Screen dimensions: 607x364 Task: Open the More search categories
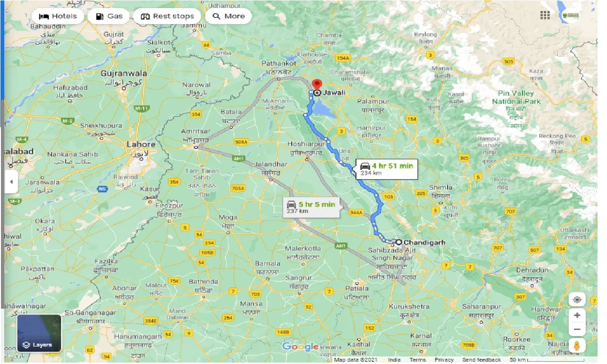pos(228,16)
